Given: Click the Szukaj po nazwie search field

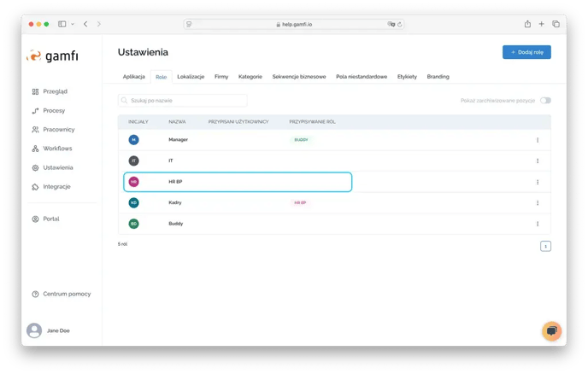Looking at the screenshot, I should point(182,101).
